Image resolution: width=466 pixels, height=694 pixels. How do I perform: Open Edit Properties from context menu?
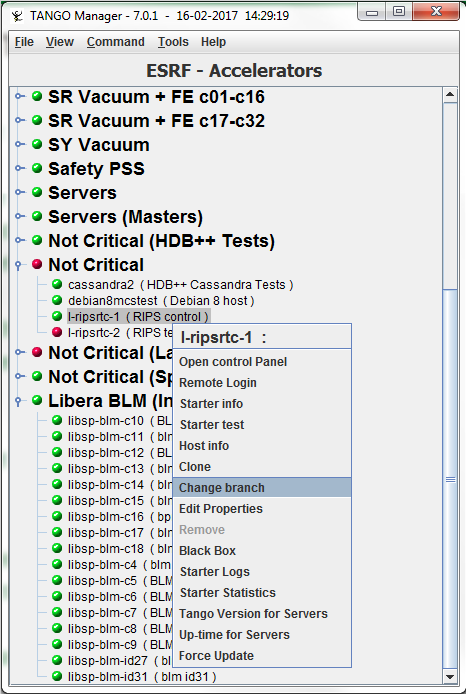(x=262, y=509)
